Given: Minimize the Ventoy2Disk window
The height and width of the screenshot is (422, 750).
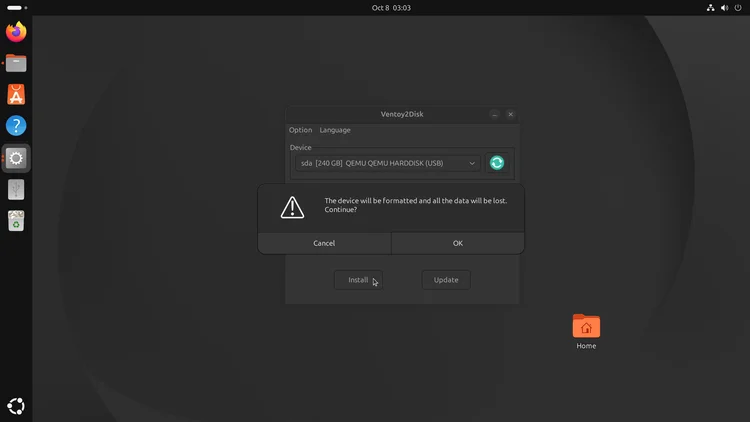Looking at the screenshot, I should tap(495, 114).
